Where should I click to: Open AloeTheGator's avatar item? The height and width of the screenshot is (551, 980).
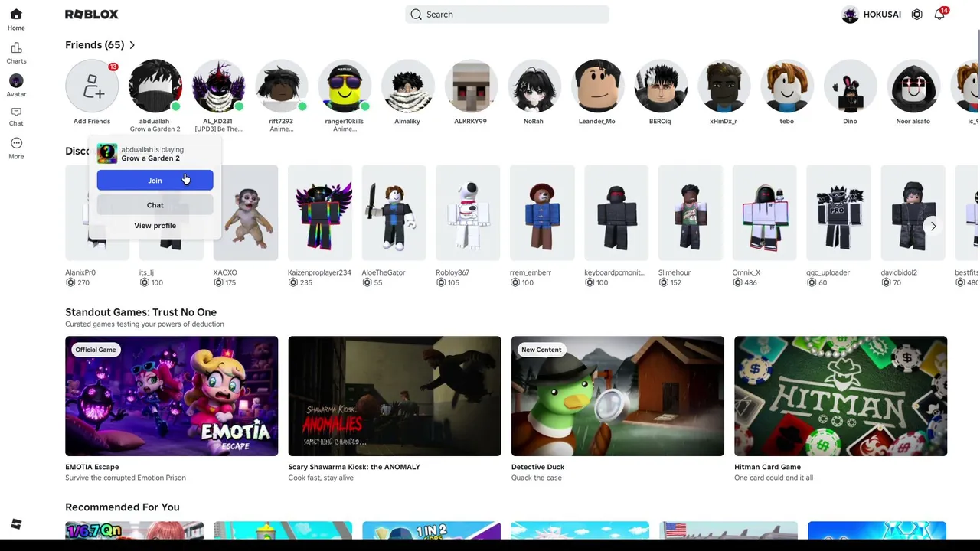point(394,212)
